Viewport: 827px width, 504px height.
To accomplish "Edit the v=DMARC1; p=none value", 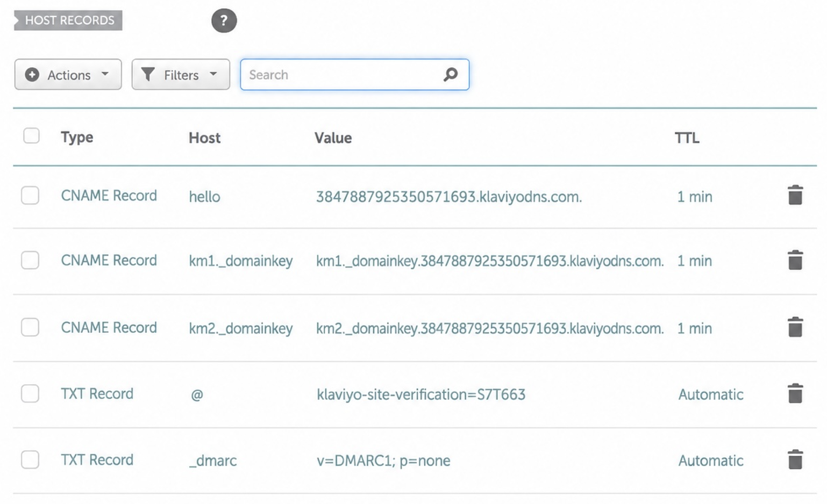I will 383,460.
